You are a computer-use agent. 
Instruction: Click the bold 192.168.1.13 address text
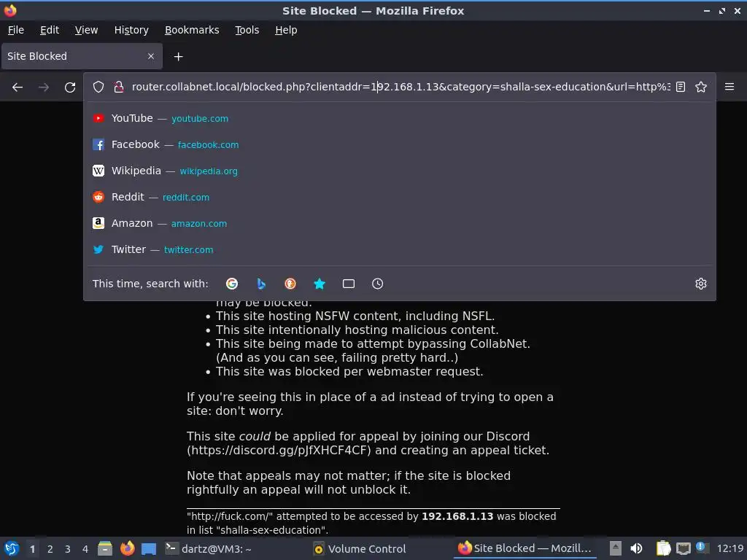tap(457, 516)
